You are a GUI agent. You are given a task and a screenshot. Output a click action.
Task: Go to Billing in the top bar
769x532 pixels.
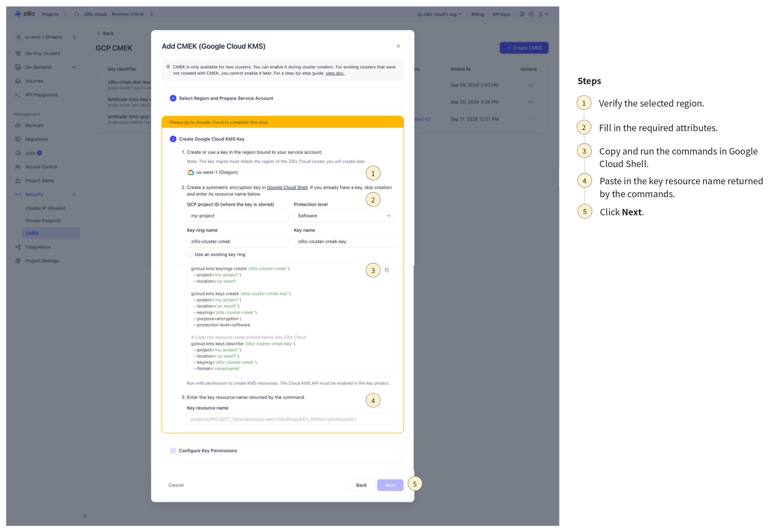point(478,14)
